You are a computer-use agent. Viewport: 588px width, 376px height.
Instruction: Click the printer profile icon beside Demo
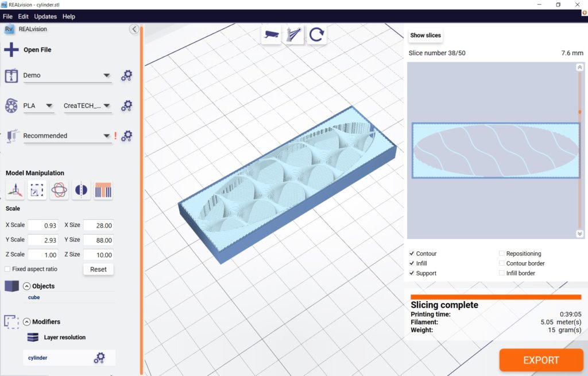click(11, 75)
